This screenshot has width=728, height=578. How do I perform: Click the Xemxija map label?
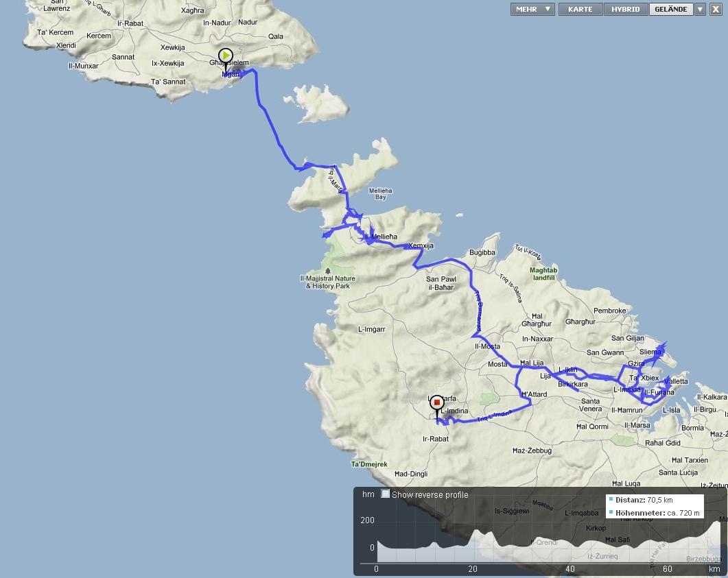pos(421,245)
